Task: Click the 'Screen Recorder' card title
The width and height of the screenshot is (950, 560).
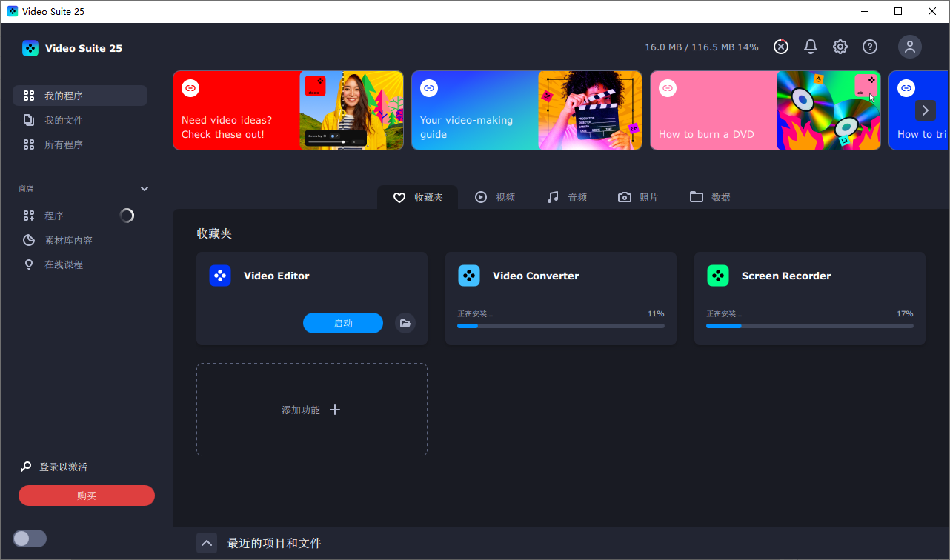Action: (786, 276)
